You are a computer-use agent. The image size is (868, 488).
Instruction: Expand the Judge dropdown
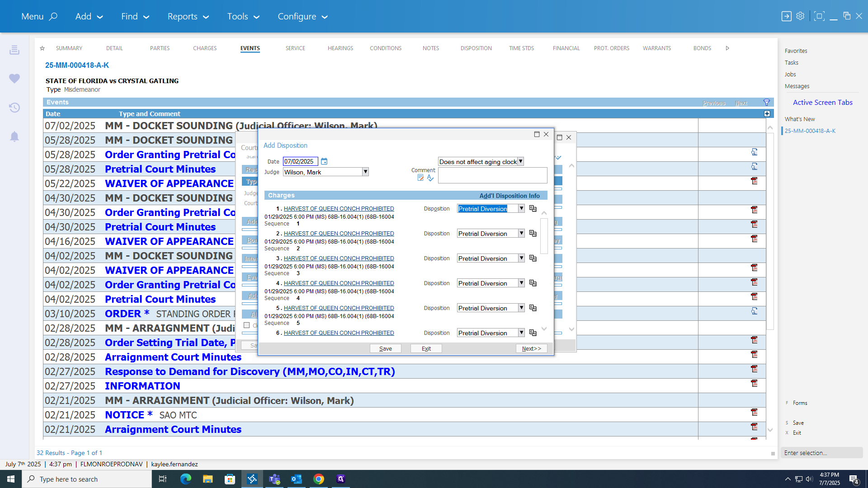[x=365, y=172]
